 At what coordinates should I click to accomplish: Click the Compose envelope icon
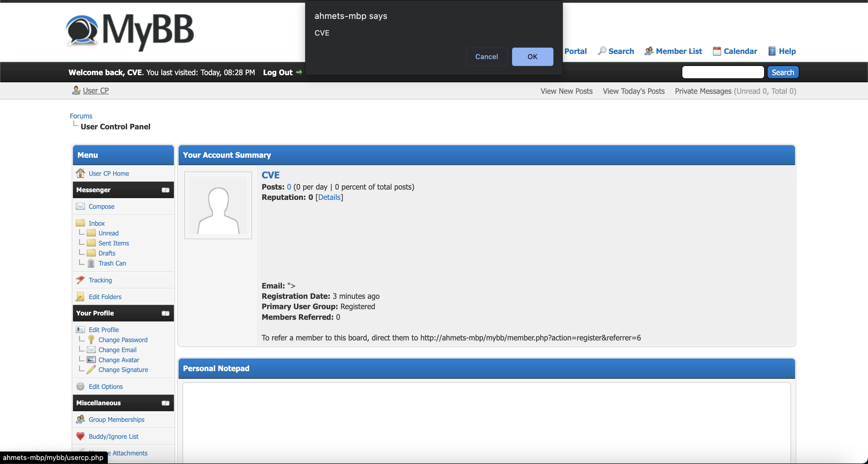click(x=80, y=206)
